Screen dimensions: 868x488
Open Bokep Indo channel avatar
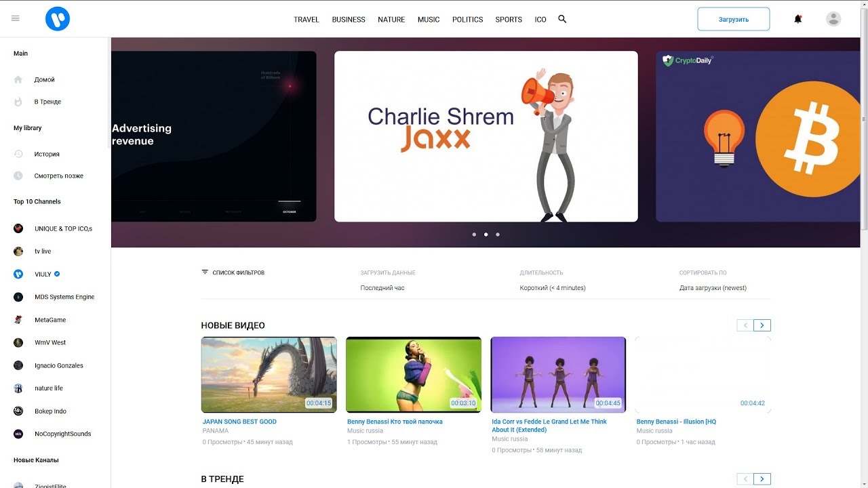18,411
